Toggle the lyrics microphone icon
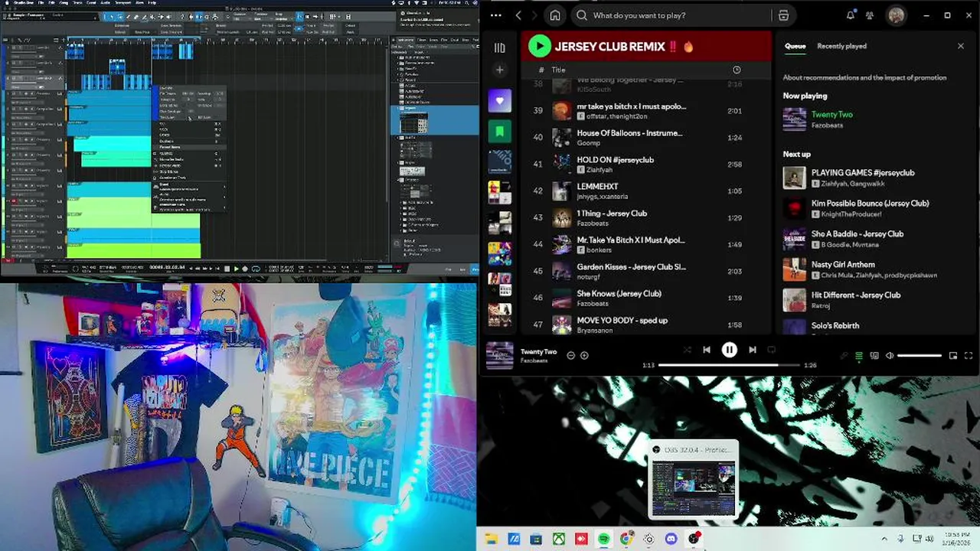 pyautogui.click(x=844, y=356)
